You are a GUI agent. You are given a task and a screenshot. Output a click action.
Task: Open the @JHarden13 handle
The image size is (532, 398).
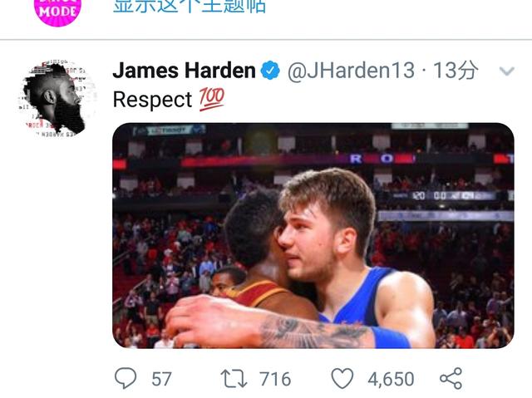pyautogui.click(x=351, y=71)
